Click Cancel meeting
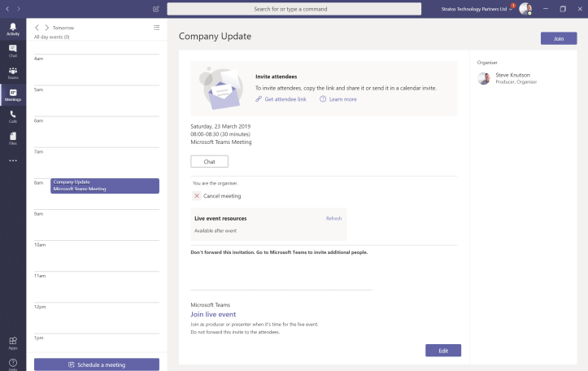The image size is (588, 371). coord(221,196)
